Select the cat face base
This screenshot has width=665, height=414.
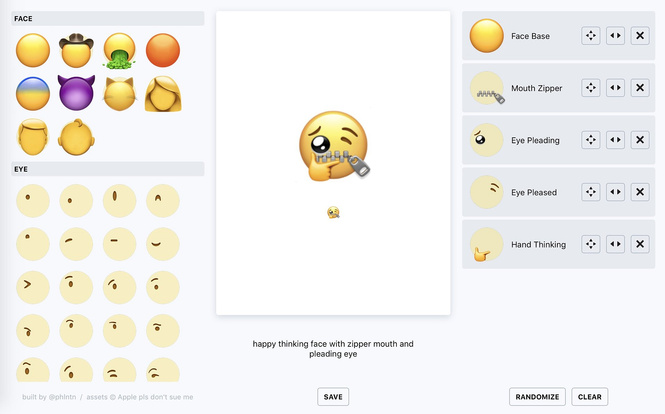(120, 94)
